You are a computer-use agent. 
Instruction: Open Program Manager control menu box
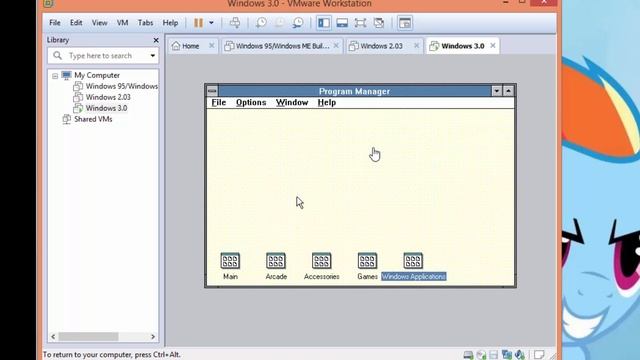(212, 91)
